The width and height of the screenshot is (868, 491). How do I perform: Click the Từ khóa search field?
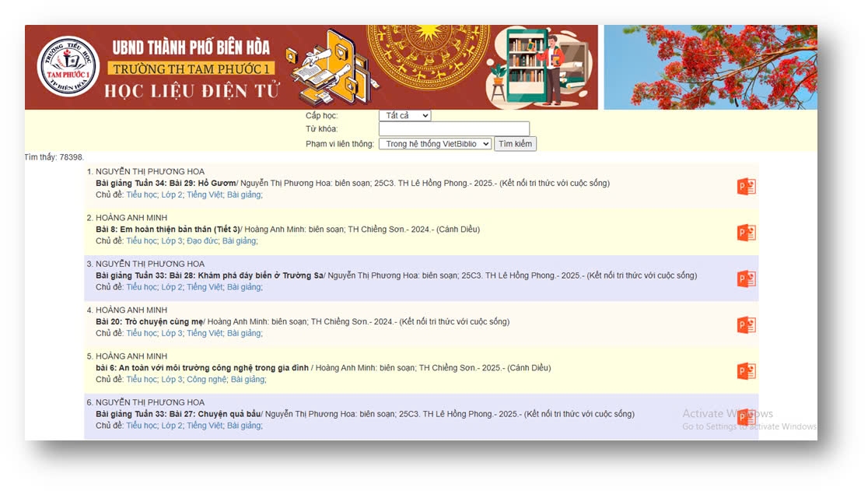coord(454,129)
